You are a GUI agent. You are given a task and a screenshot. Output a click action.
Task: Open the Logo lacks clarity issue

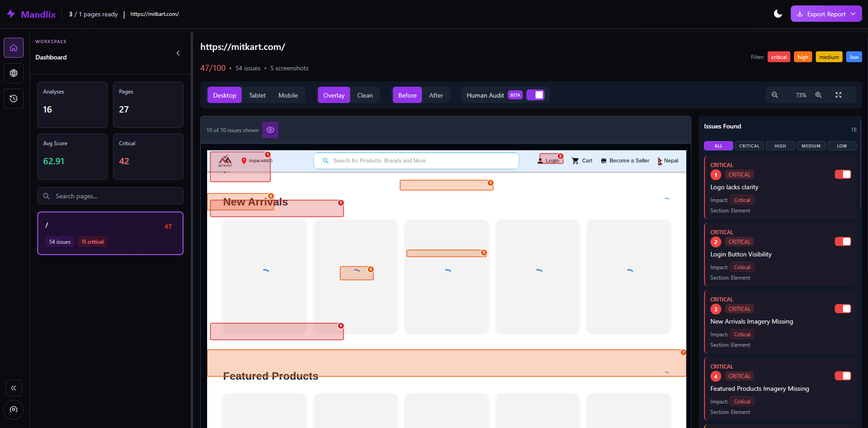[780, 188]
